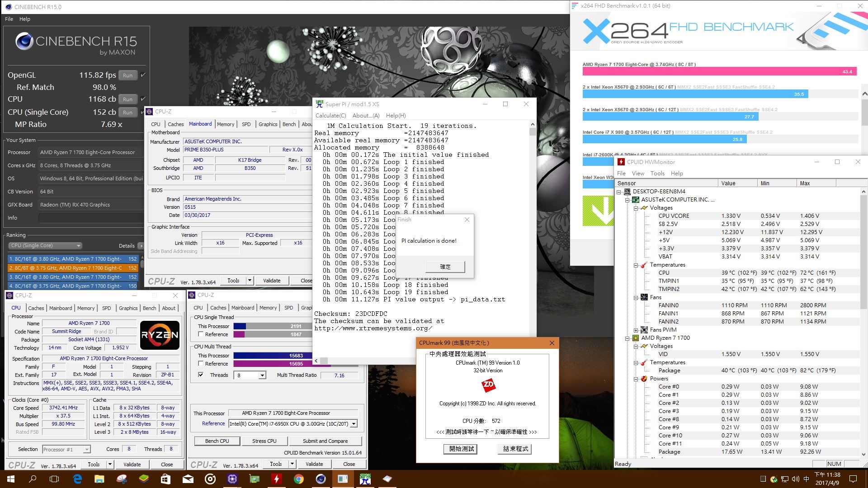Switch to HWMonitor red lightning taskbar icon

276,479
